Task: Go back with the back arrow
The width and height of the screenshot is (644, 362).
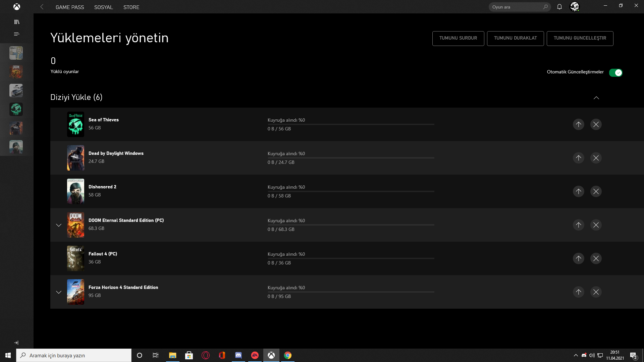Action: coord(42,7)
